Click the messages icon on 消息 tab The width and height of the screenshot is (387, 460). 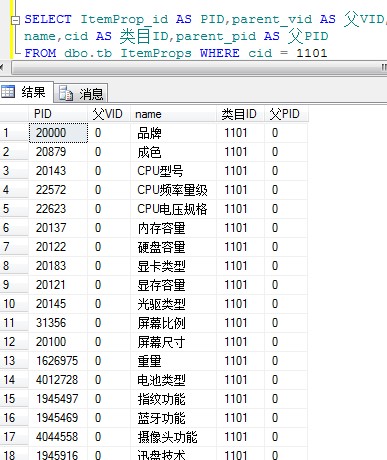(66, 94)
